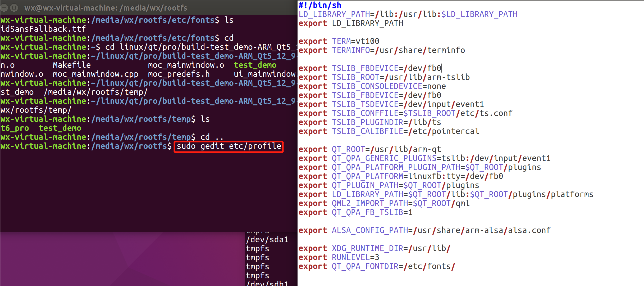
Task: Click the export RUNLEVEL=3 line
Action: pyautogui.click(x=339, y=257)
